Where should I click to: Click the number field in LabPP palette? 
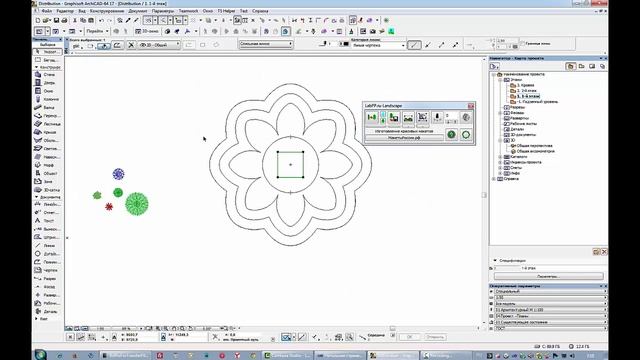tap(451, 116)
